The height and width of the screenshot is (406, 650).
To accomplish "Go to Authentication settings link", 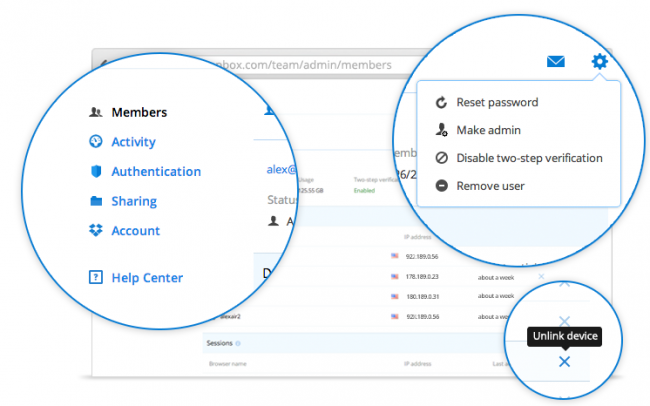I will [156, 172].
